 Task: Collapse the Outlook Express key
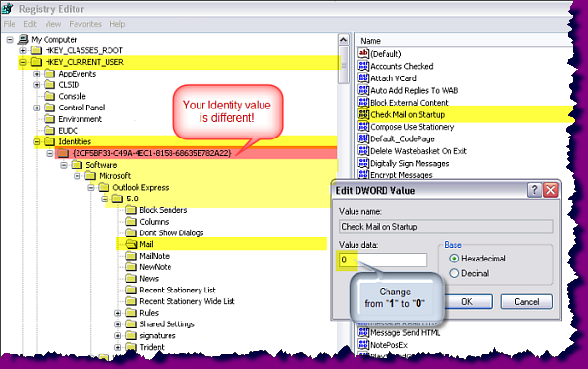tap(91, 188)
